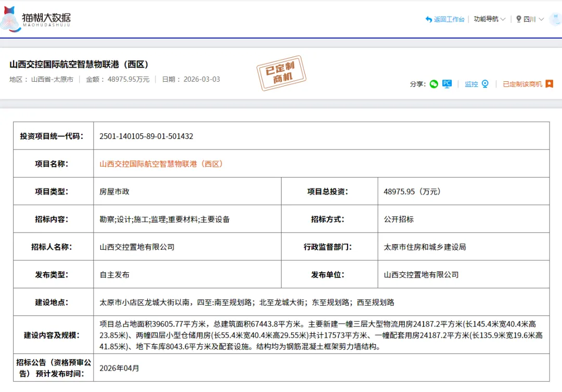Open orange project name link in table
The height and width of the screenshot is (392, 562).
point(161,164)
